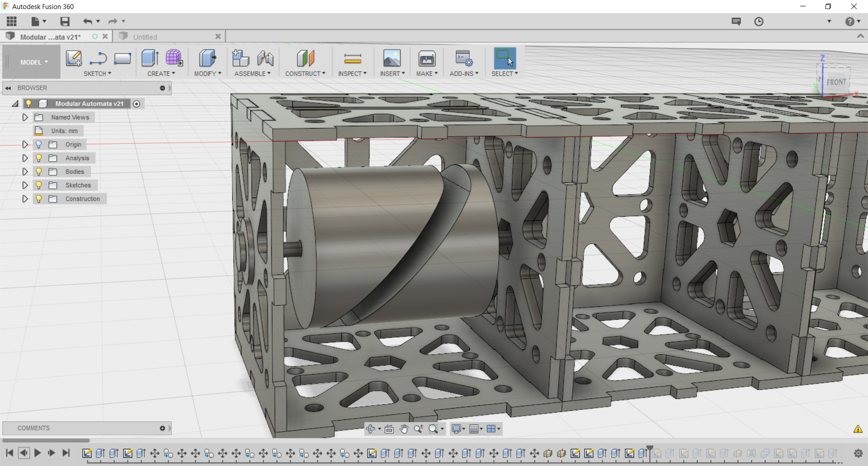Viewport: 868px width, 466px height.
Task: Play the timeline
Action: pos(38,453)
